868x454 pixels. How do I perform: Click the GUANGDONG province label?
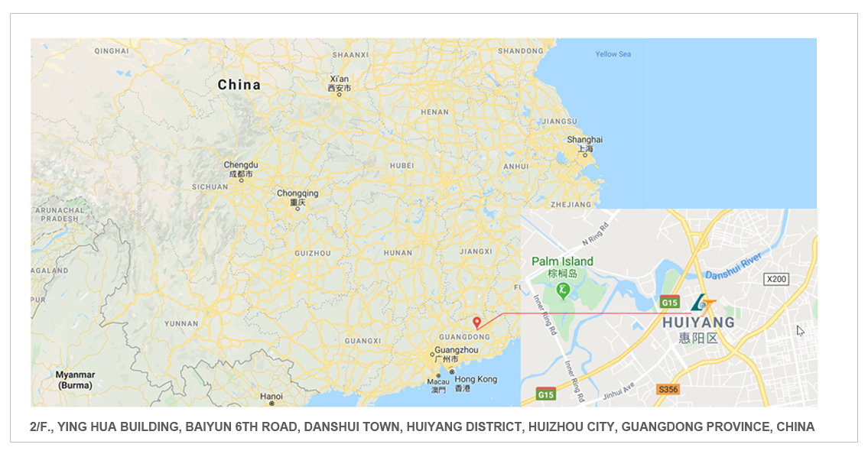pos(464,337)
